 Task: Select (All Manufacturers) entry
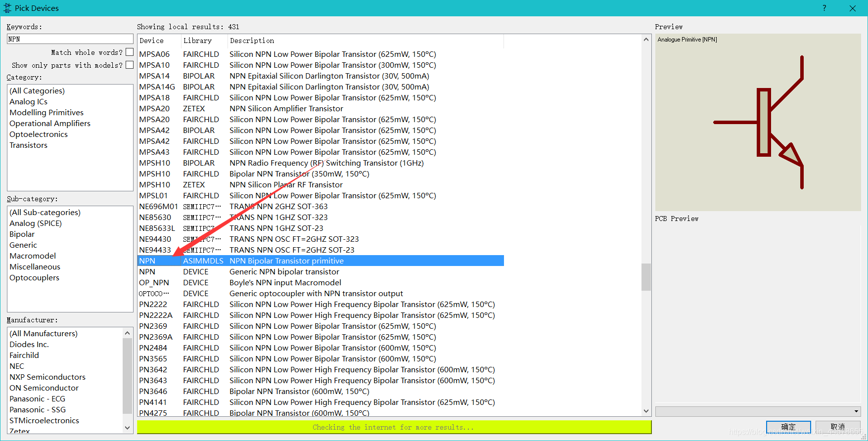(x=44, y=333)
